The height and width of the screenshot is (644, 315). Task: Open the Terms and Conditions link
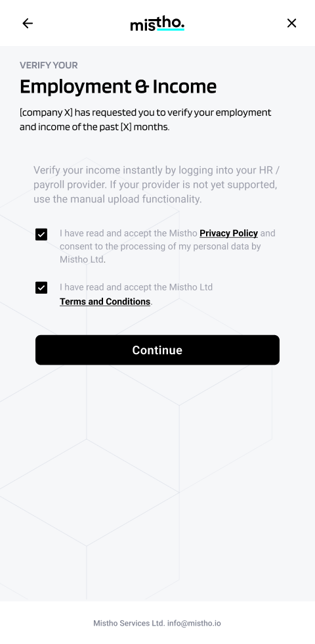[x=105, y=302]
